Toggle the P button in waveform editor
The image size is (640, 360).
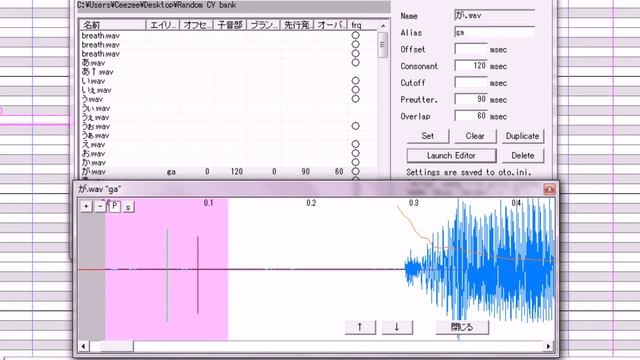[x=114, y=207]
